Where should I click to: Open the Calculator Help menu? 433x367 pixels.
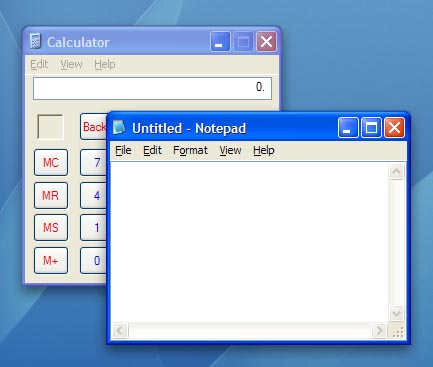pos(105,64)
